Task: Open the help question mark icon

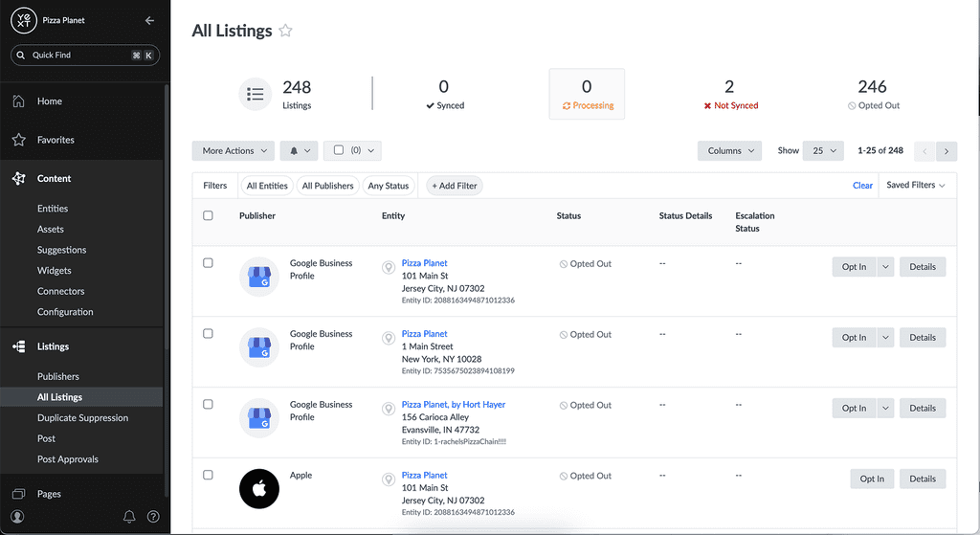Action: [153, 516]
